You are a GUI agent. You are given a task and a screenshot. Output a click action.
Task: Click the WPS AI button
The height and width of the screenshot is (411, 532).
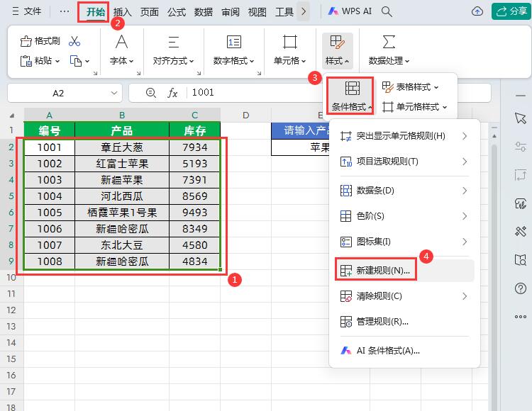point(350,11)
